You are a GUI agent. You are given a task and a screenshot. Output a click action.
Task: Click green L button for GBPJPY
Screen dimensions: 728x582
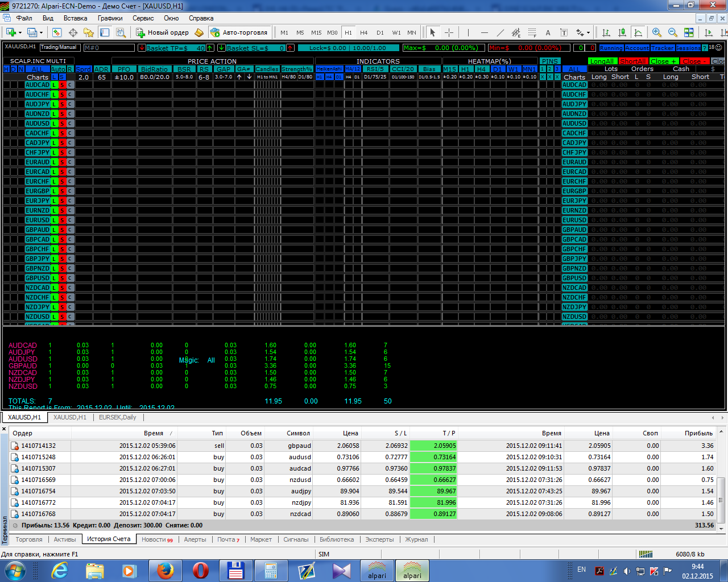(55, 259)
